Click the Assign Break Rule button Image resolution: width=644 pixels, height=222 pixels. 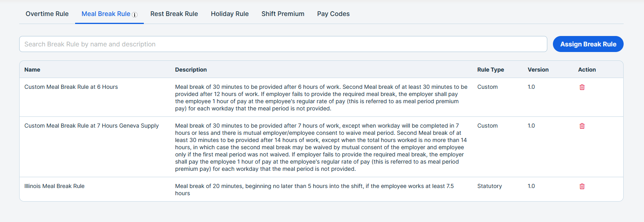588,44
